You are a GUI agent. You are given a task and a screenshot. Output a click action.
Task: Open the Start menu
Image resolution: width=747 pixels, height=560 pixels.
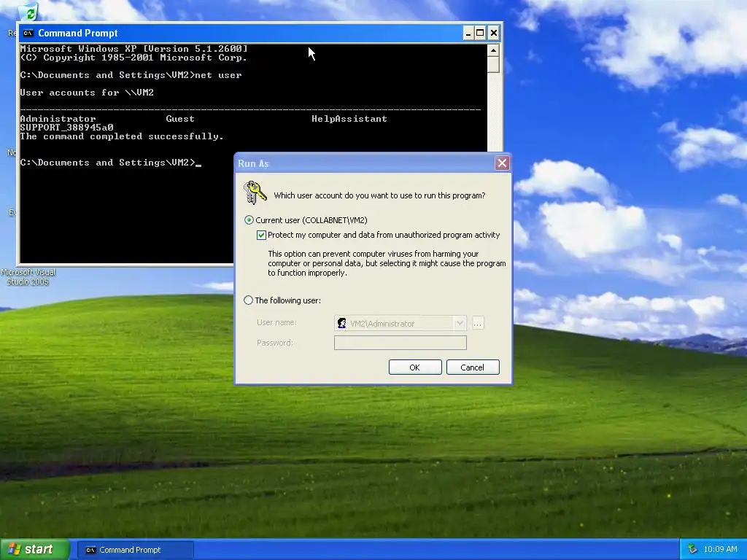pyautogui.click(x=34, y=550)
